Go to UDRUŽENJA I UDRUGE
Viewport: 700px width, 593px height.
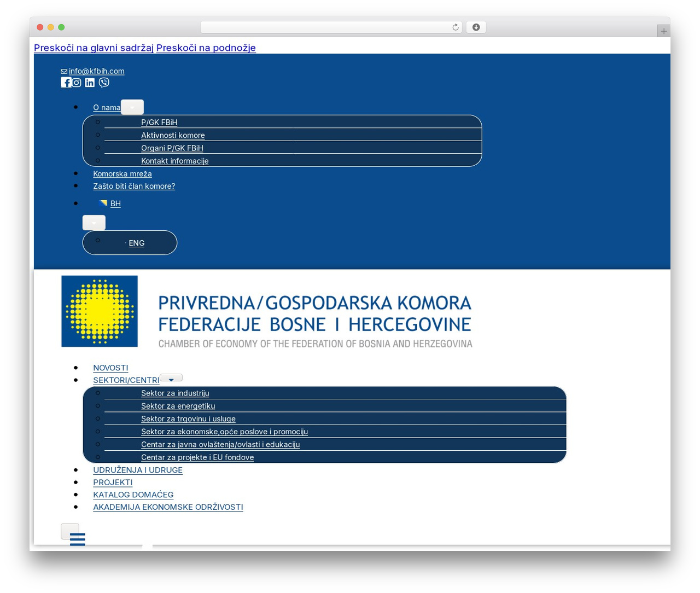pos(138,470)
